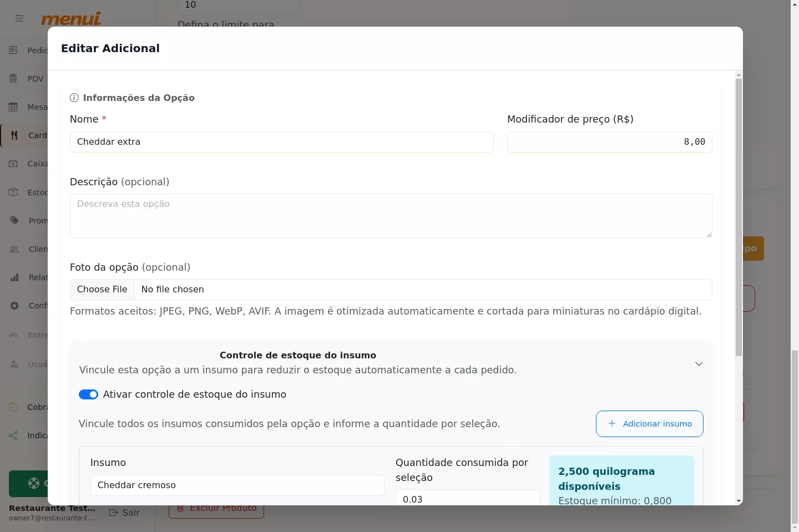Click Adicionar insumo button
This screenshot has height=532, width=799.
pos(650,424)
